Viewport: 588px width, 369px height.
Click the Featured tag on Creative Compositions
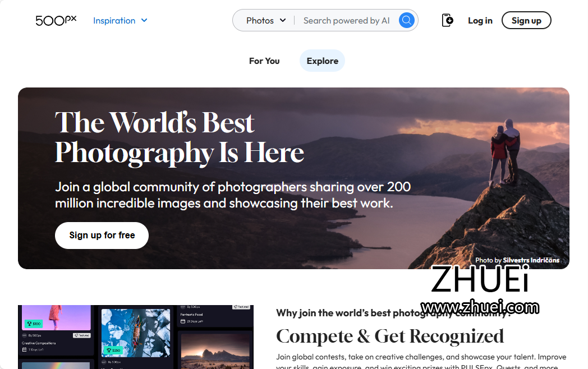click(x=82, y=335)
